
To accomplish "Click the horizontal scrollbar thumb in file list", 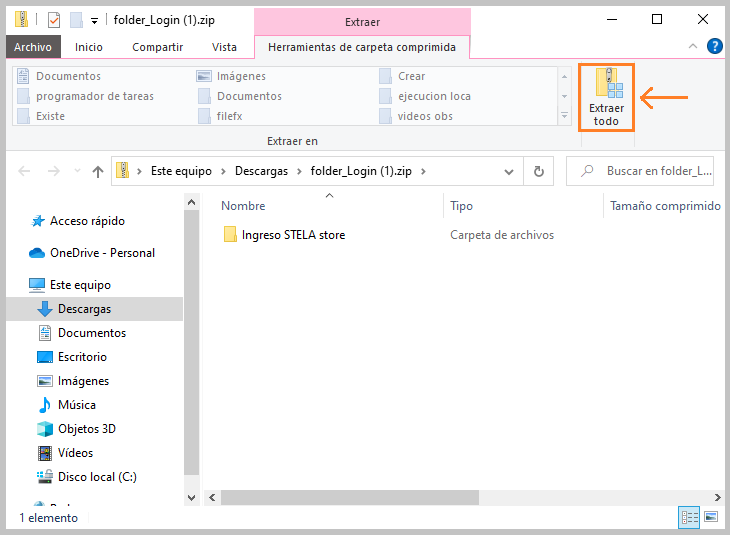I will click(350, 497).
